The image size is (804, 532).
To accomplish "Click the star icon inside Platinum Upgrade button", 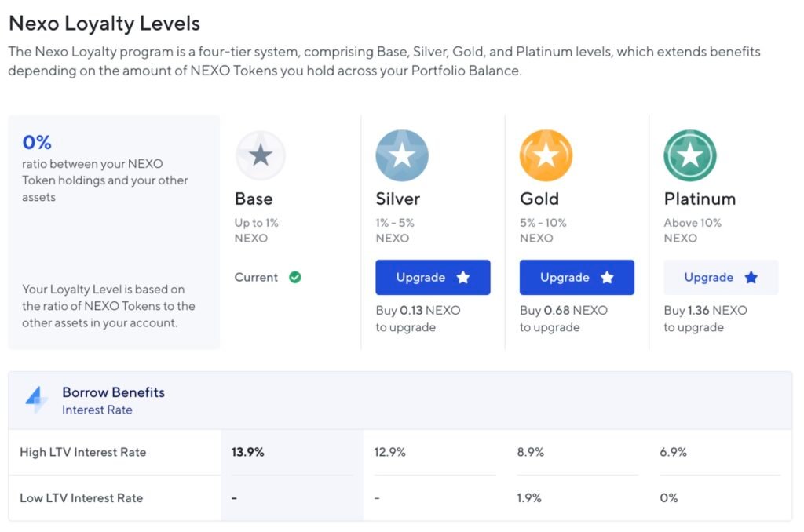I will click(x=751, y=278).
